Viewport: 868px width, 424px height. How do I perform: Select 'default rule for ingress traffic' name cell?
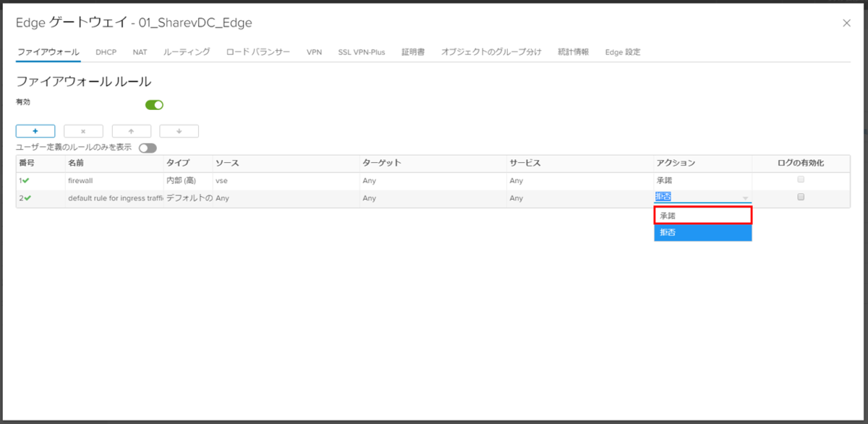tap(114, 198)
